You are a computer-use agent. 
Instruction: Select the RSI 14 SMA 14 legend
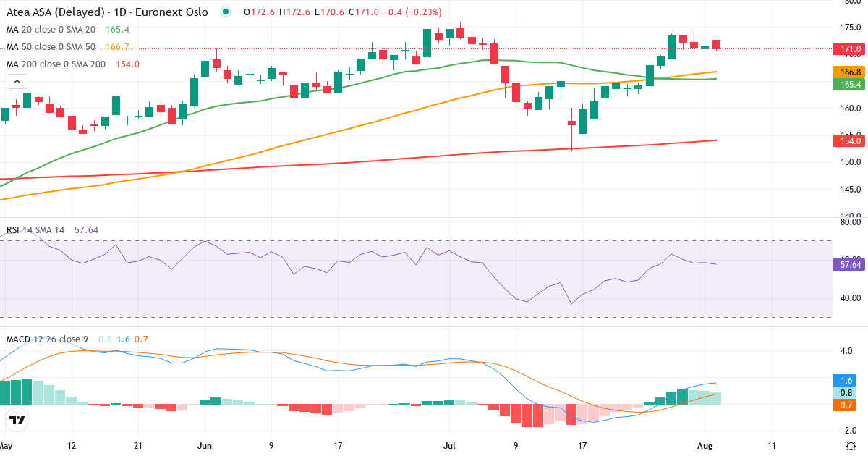click(x=35, y=230)
